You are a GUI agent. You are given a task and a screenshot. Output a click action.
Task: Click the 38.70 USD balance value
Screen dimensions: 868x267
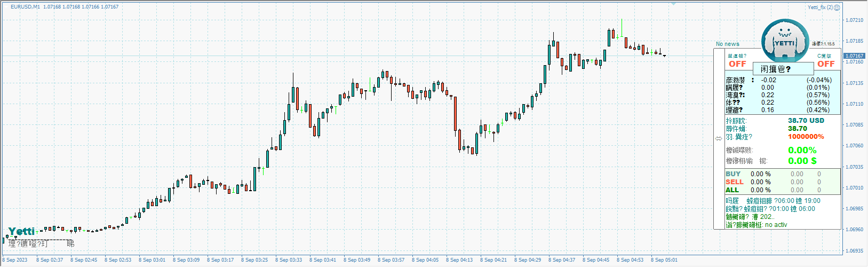pyautogui.click(x=806, y=121)
